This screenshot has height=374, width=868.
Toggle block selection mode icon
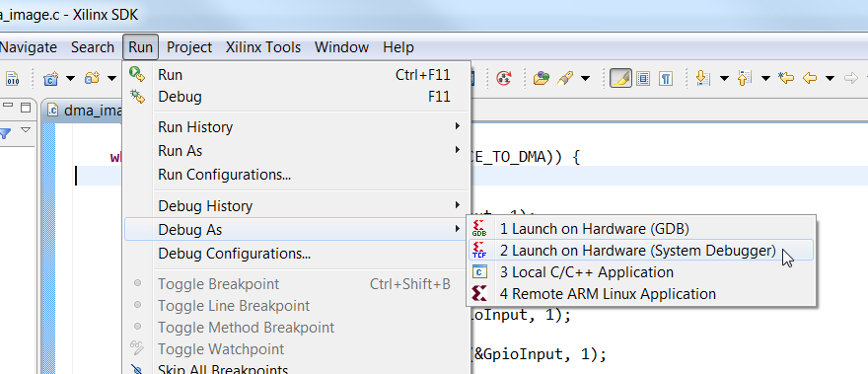[x=643, y=79]
